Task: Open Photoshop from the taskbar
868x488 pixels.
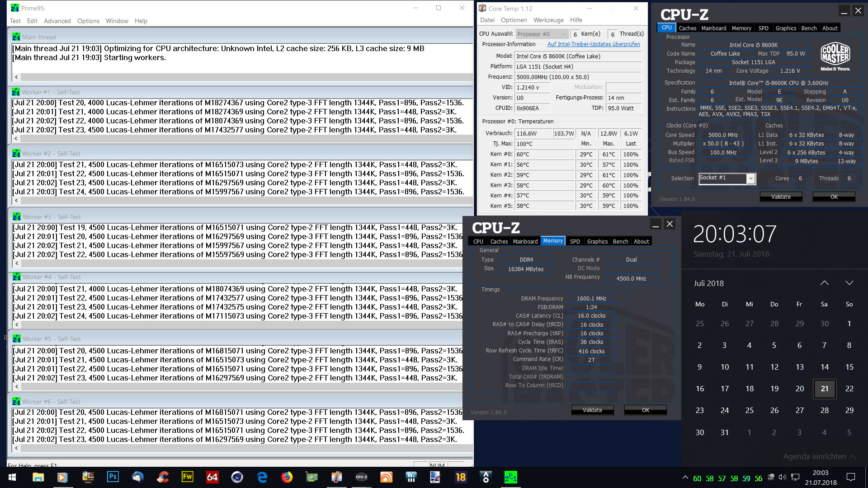Action: click(x=113, y=477)
